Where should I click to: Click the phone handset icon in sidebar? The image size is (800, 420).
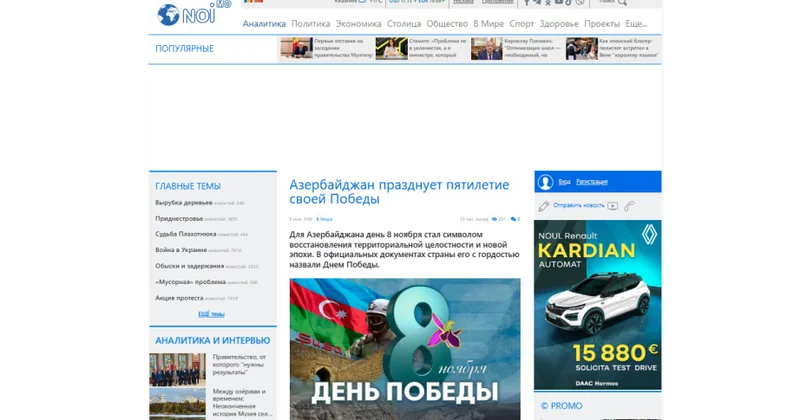(630, 206)
